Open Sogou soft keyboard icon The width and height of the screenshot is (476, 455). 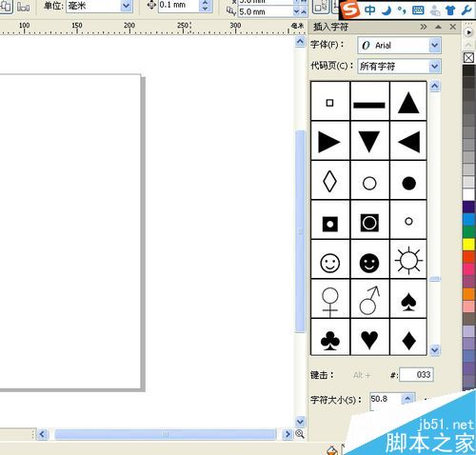coord(418,10)
